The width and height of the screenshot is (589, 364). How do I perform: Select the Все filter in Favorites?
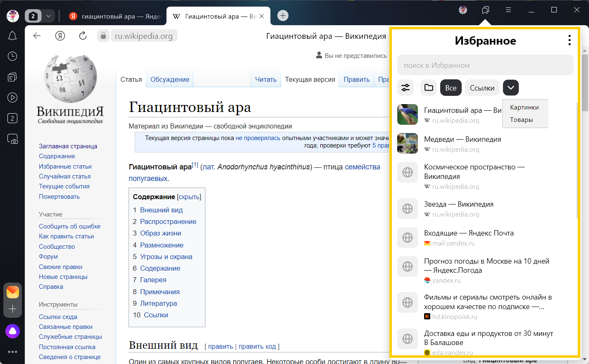click(451, 88)
